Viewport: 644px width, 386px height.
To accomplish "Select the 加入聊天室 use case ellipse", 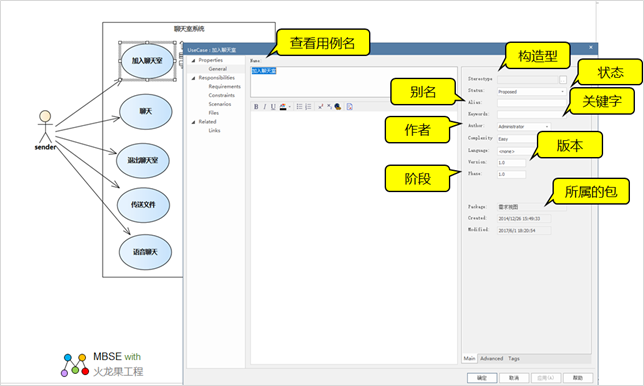I will coord(147,61).
